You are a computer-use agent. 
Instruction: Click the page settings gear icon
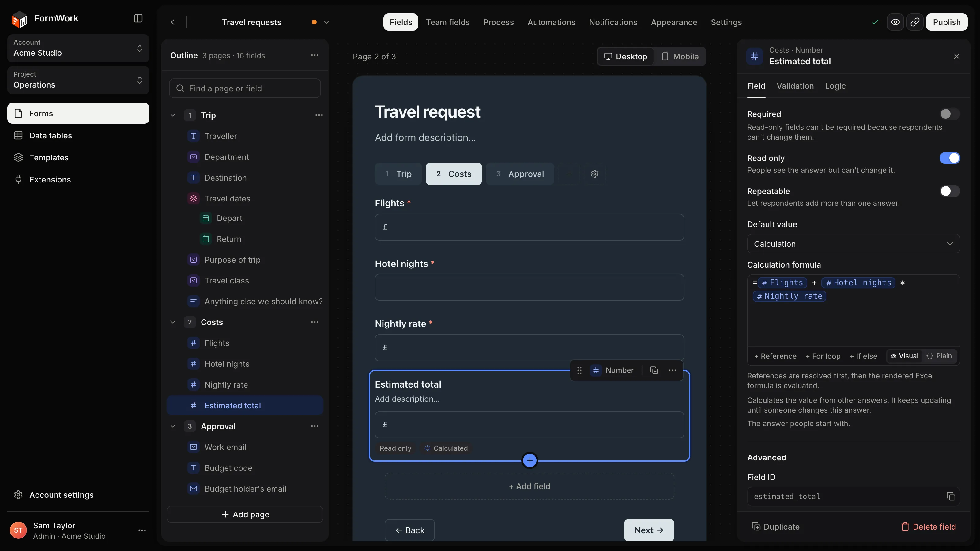point(595,174)
